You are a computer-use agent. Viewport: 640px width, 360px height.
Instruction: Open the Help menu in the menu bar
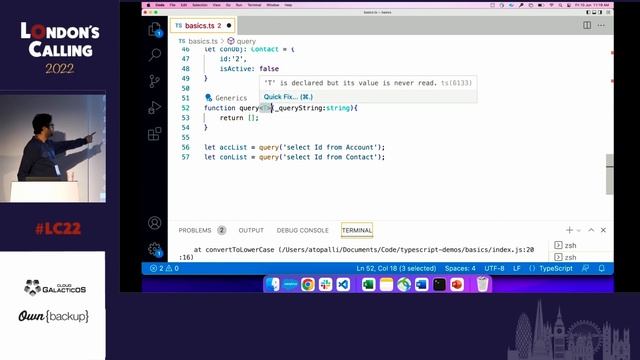coord(288,5)
